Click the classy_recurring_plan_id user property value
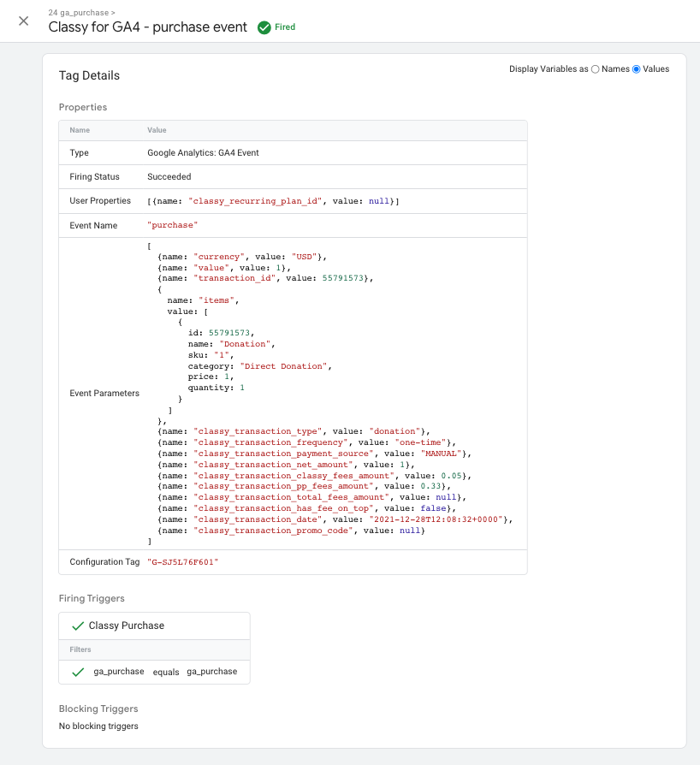Viewport: 700px width, 765px height. coord(273,201)
